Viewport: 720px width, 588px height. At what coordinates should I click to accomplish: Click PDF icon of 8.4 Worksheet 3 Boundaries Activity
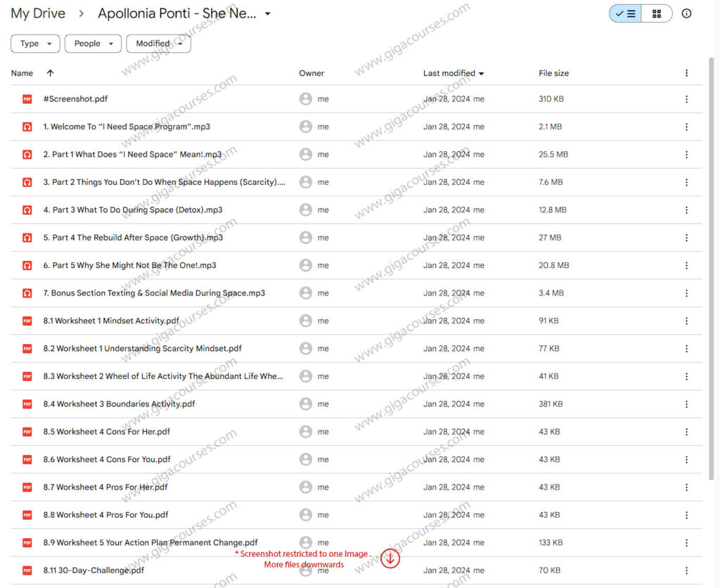pos(27,404)
